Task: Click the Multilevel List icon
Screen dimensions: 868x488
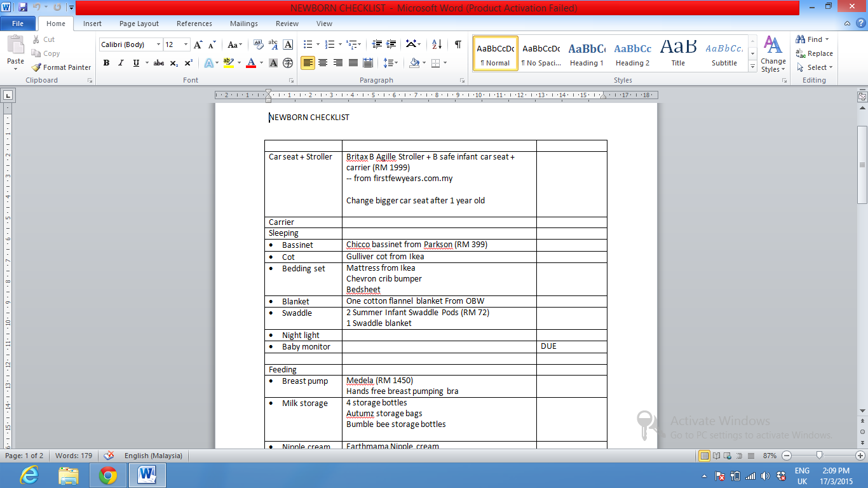Action: [x=351, y=44]
